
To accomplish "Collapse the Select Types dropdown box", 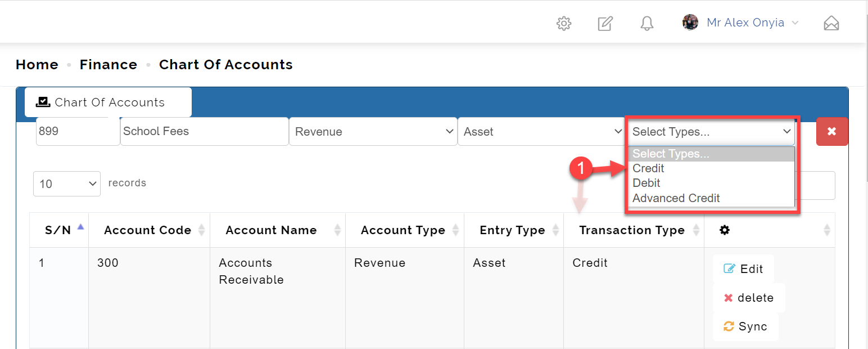I will [711, 132].
